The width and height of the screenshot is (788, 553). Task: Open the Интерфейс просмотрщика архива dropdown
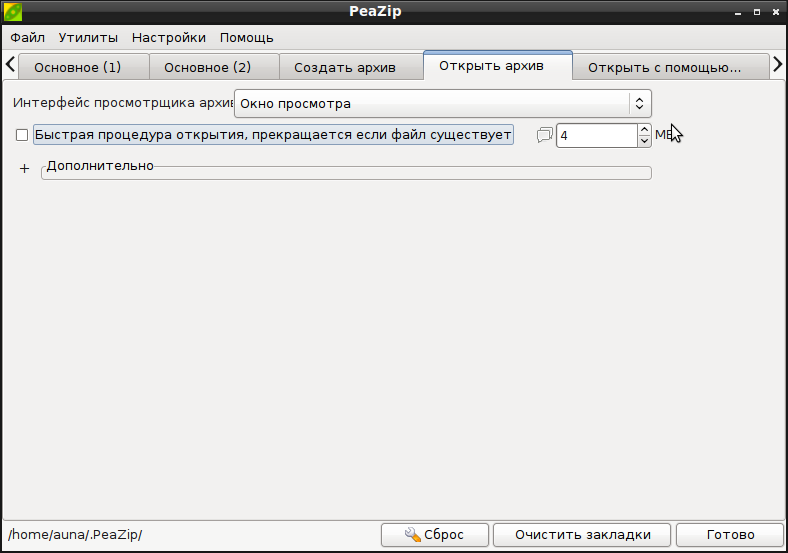coord(443,104)
